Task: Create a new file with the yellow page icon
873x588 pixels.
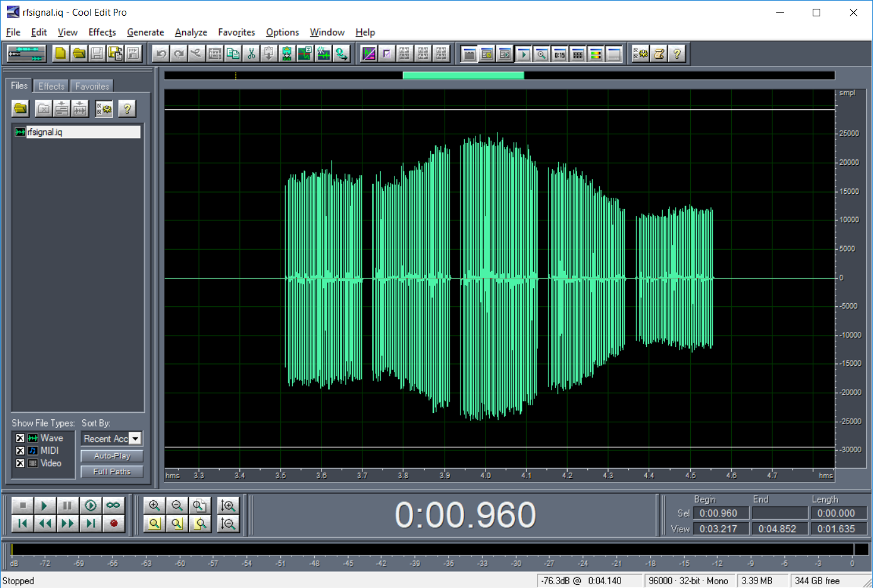Action: pos(60,53)
